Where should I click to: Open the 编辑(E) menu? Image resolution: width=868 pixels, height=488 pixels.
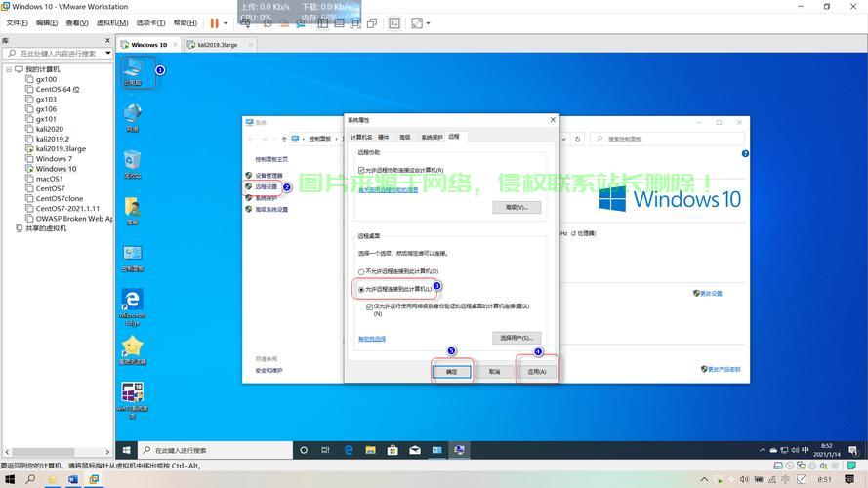[x=47, y=23]
